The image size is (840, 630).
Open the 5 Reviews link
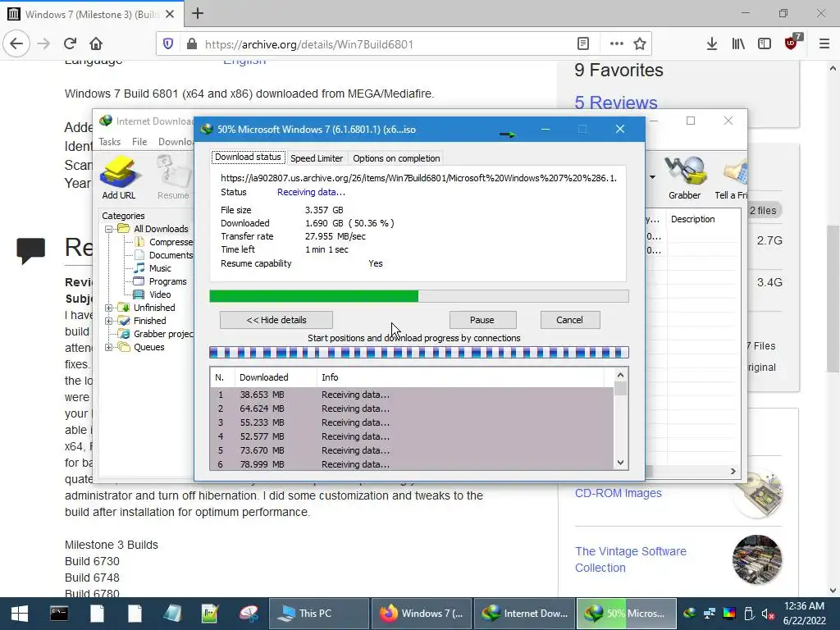615,103
